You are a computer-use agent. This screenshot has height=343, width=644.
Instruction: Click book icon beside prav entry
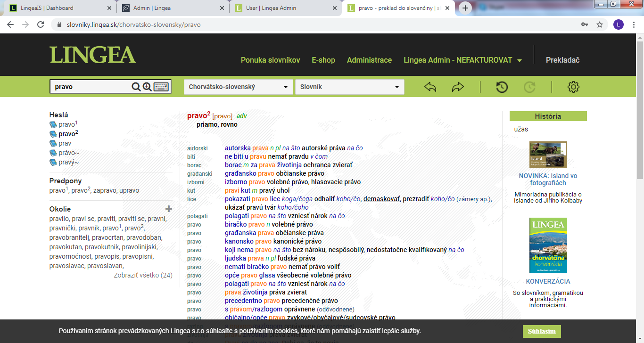point(53,144)
